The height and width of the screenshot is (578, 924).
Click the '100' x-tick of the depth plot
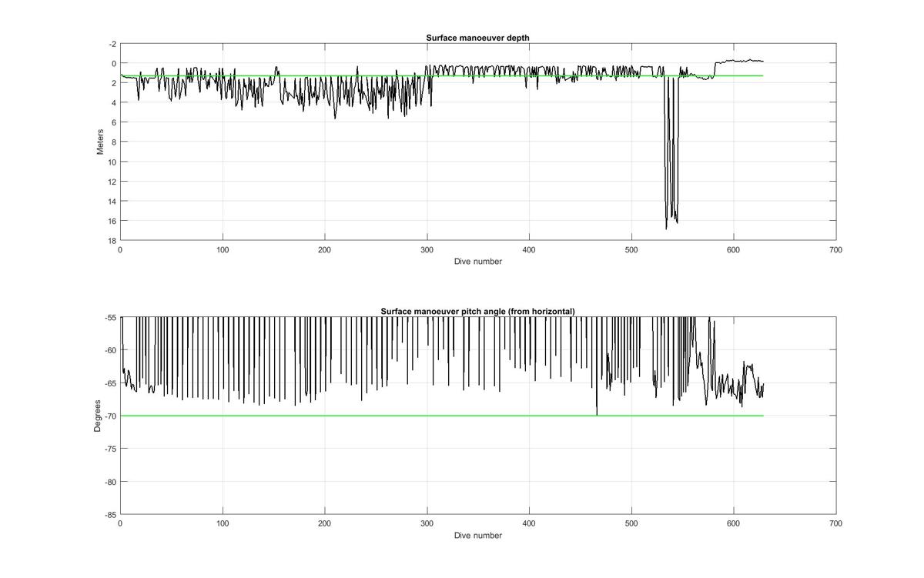[x=223, y=250]
